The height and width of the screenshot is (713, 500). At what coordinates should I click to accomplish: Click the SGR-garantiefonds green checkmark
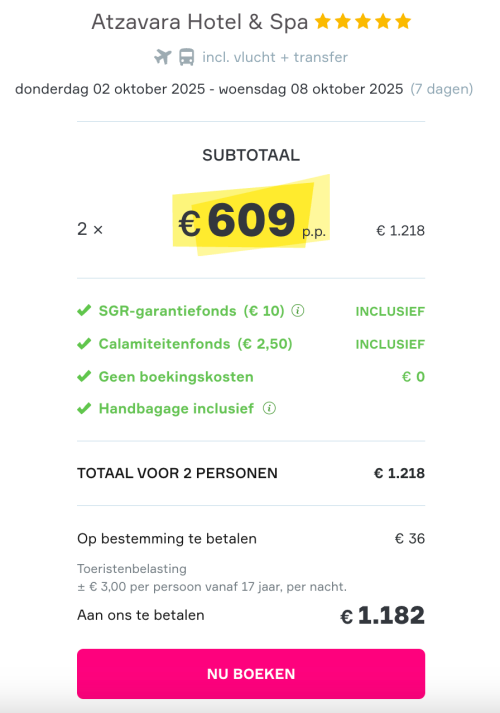(84, 311)
